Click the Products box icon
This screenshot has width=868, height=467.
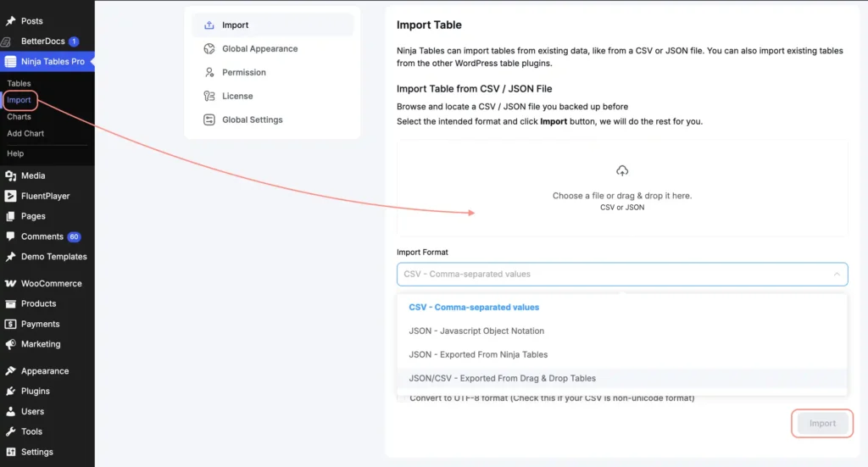point(10,303)
